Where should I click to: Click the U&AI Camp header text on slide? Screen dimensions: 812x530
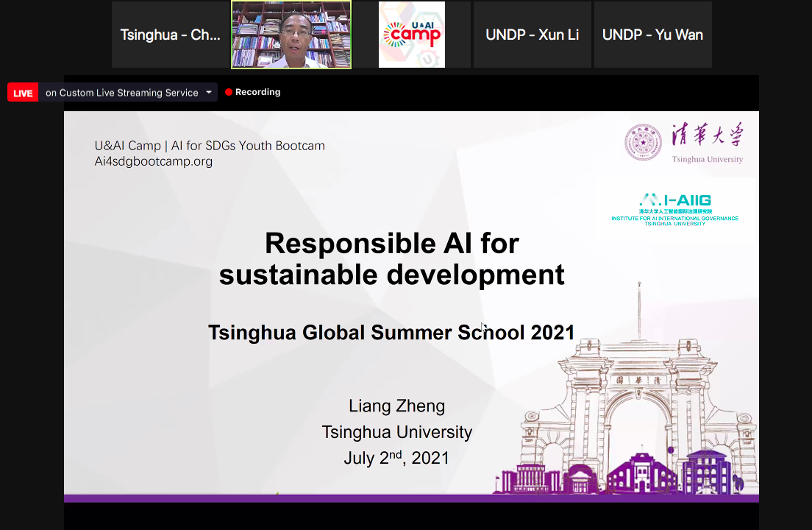click(x=210, y=146)
